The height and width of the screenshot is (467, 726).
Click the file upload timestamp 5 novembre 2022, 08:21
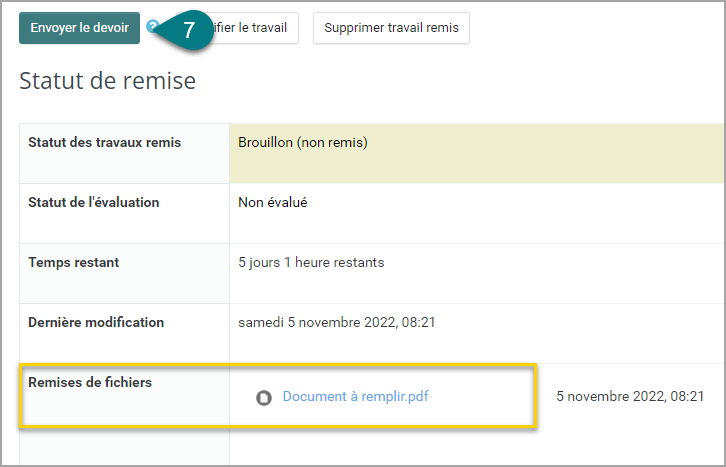[x=630, y=396]
